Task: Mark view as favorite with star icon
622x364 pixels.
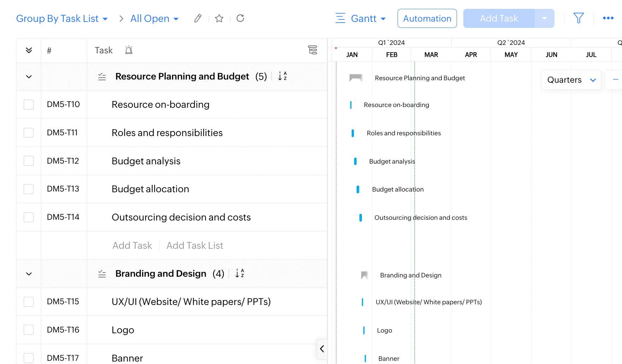Action: click(x=219, y=18)
